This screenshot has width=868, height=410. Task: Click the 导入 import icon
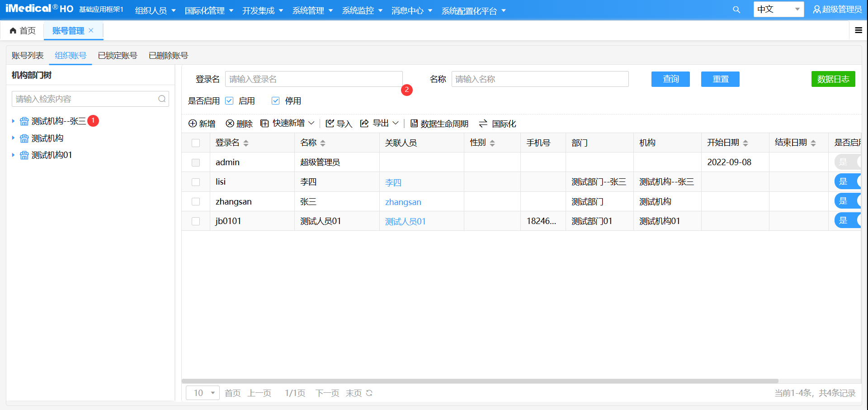330,124
